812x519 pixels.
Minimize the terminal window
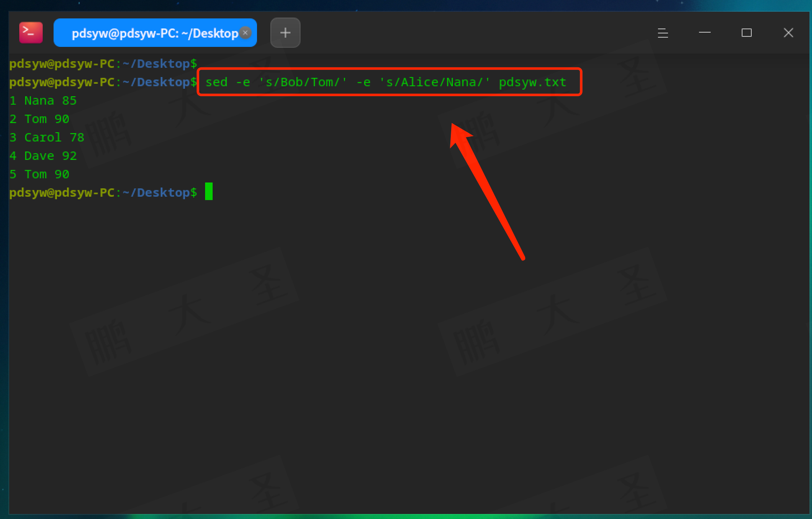(705, 33)
